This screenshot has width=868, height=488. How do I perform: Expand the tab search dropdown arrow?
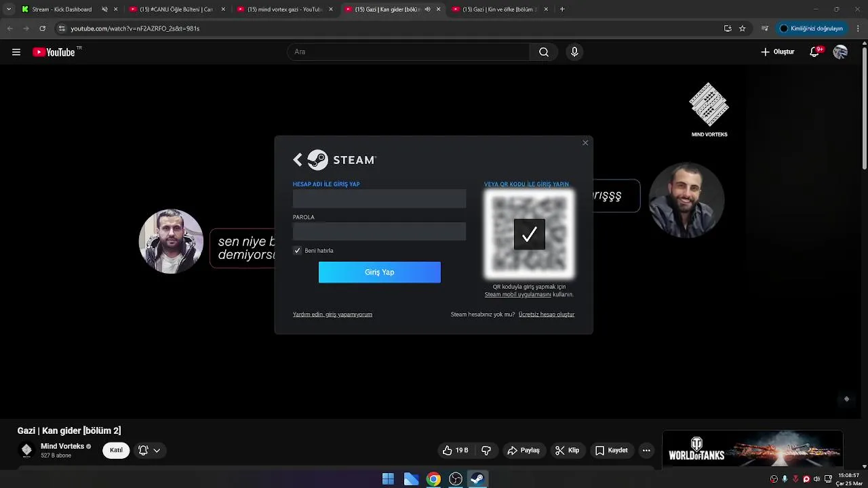(x=9, y=9)
